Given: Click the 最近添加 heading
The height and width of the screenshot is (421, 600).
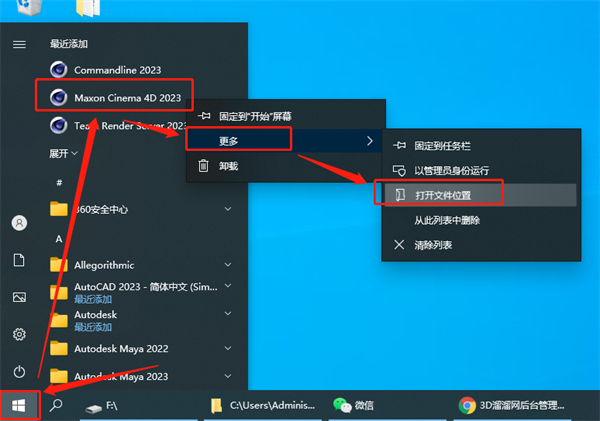Looking at the screenshot, I should (x=69, y=44).
